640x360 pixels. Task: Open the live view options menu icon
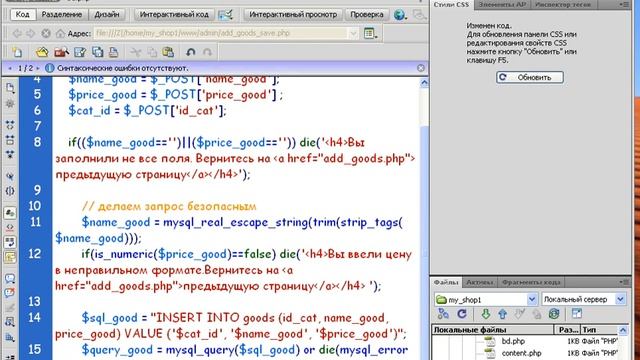tap(370, 33)
